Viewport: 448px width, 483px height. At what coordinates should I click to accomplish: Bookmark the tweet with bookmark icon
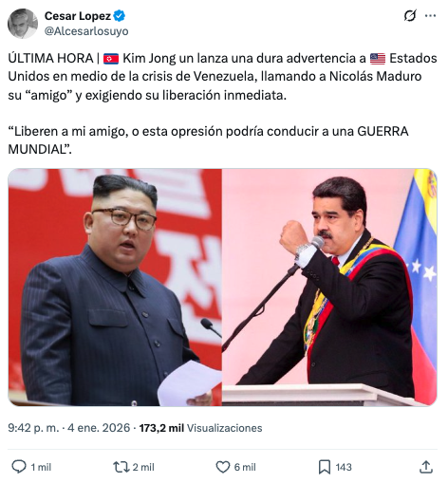(x=325, y=467)
